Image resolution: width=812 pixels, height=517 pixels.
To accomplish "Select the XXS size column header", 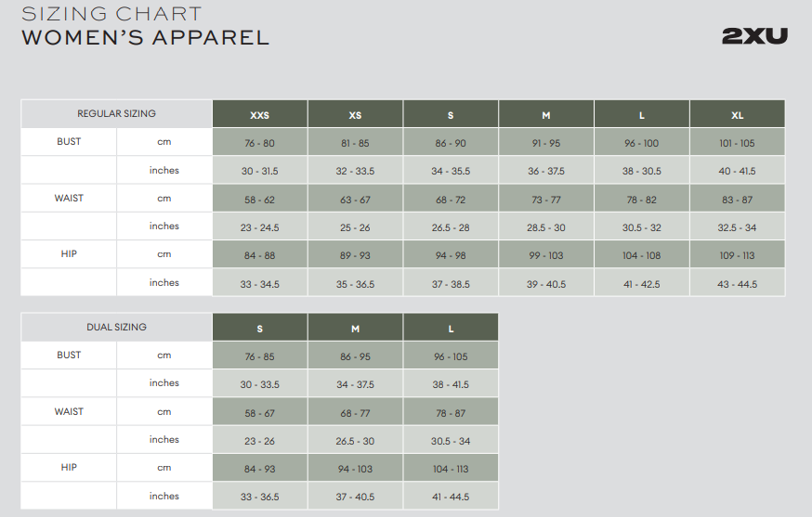I will pos(259,114).
